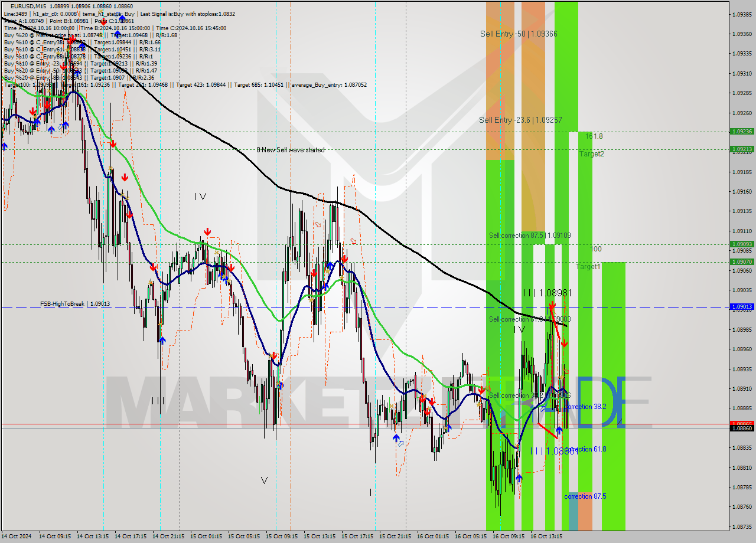The height and width of the screenshot is (543, 756).
Task: Click the '14 Oct 2024' date label
Action: (17, 537)
